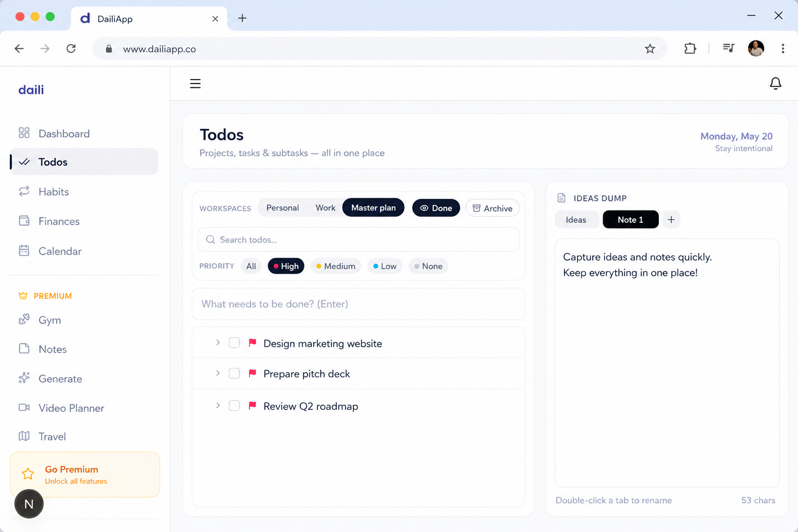Screen dimensions: 798x532
Task: Open Finances wallet icon in sidebar
Action: [x=24, y=221]
